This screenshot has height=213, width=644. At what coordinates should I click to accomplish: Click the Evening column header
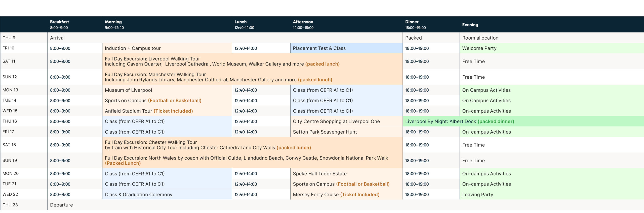point(470,25)
